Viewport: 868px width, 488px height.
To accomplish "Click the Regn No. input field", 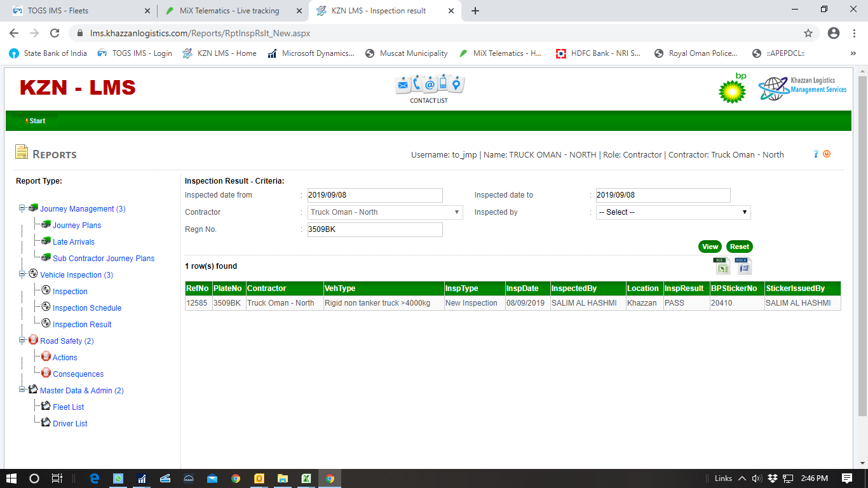I will (x=374, y=229).
